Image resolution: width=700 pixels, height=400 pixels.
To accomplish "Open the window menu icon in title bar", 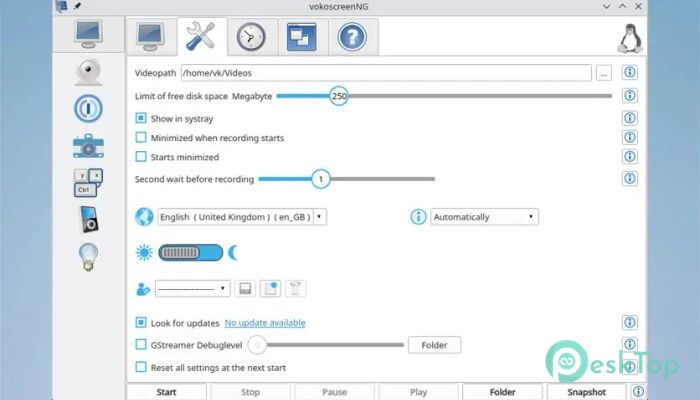I will (61, 6).
